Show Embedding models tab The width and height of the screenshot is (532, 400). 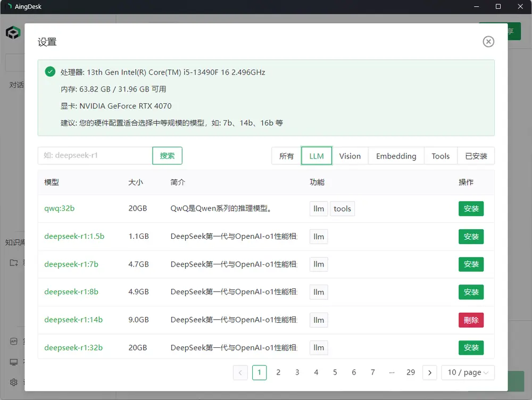(x=396, y=156)
